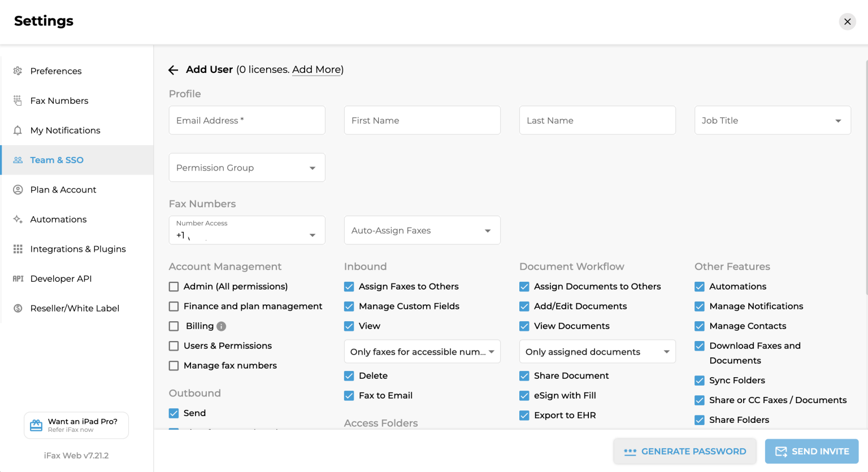Click into the Email Address field
Screen dimensions: 868x472
pos(246,120)
